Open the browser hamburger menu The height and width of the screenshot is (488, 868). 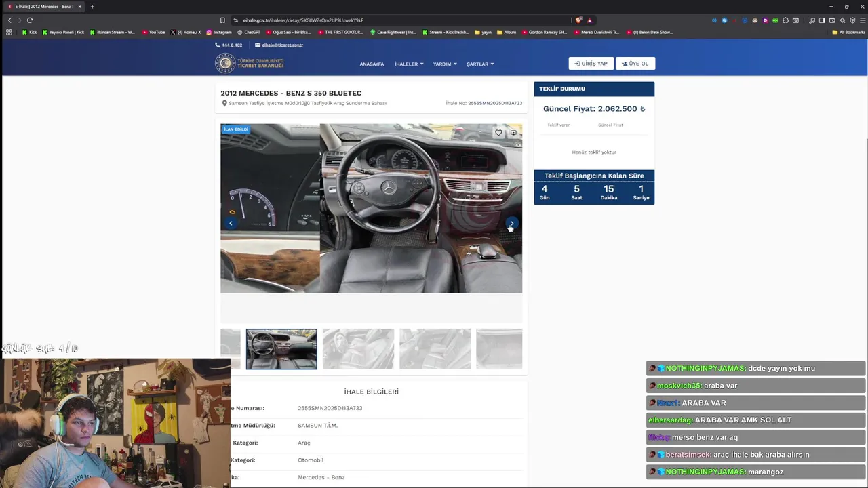pyautogui.click(x=863, y=20)
